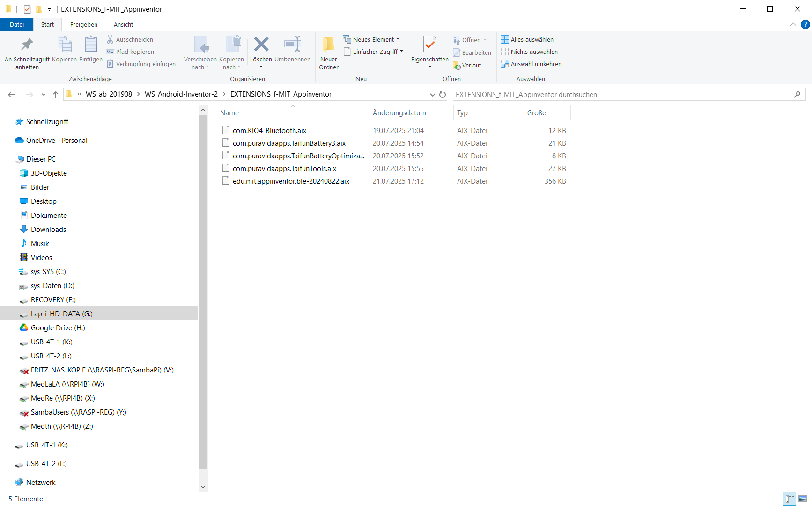Click the folder search input field
This screenshot has height=506, width=812.
623,95
